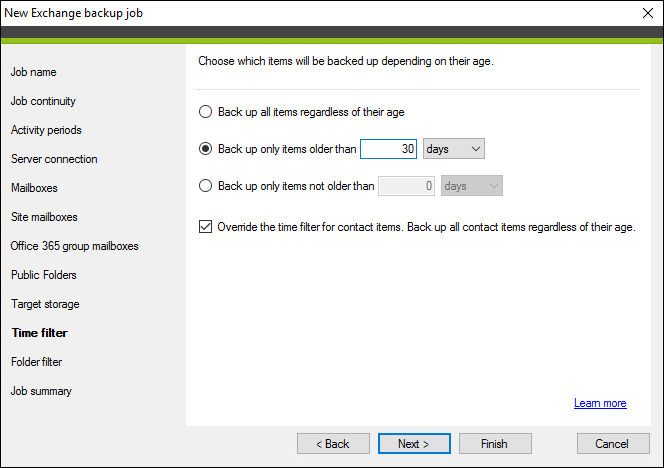The image size is (664, 468).
Task: Go to the Job continuity step
Action: [43, 101]
